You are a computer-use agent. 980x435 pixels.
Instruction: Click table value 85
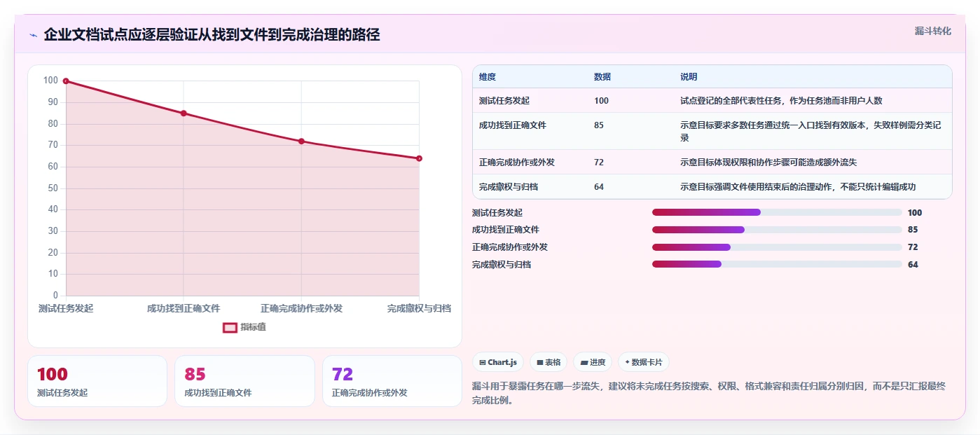click(599, 125)
